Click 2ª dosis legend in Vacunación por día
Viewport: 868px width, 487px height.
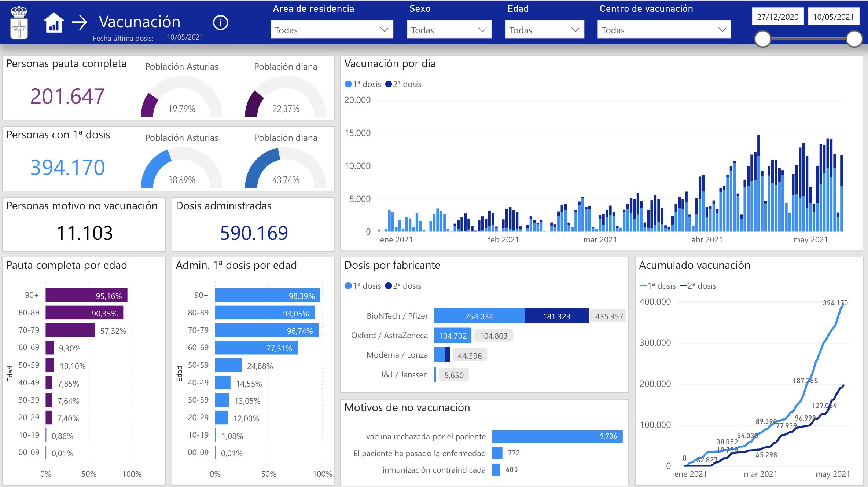(403, 84)
